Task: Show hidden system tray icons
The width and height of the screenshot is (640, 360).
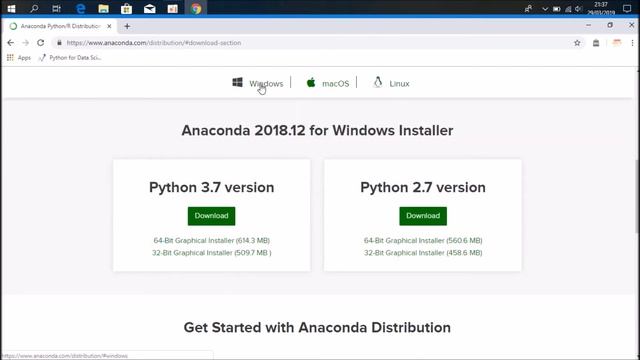Action: click(x=544, y=9)
